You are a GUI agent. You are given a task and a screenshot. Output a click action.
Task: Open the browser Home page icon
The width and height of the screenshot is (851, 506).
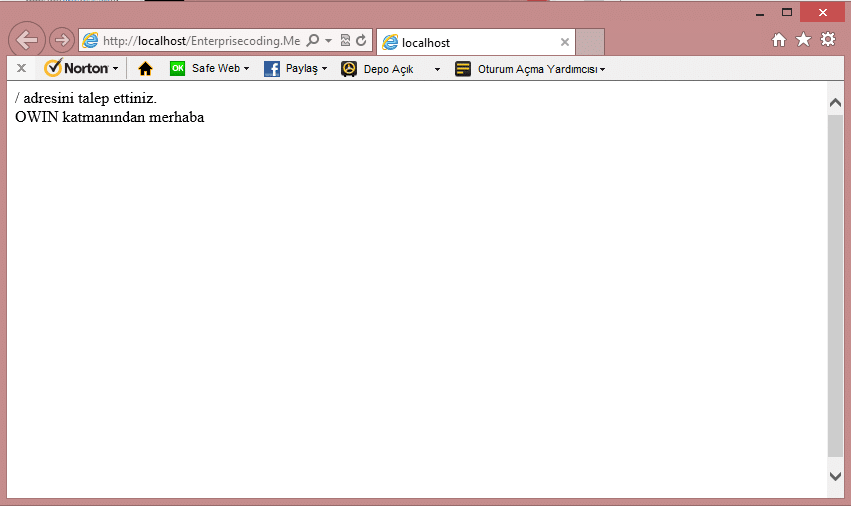(779, 40)
